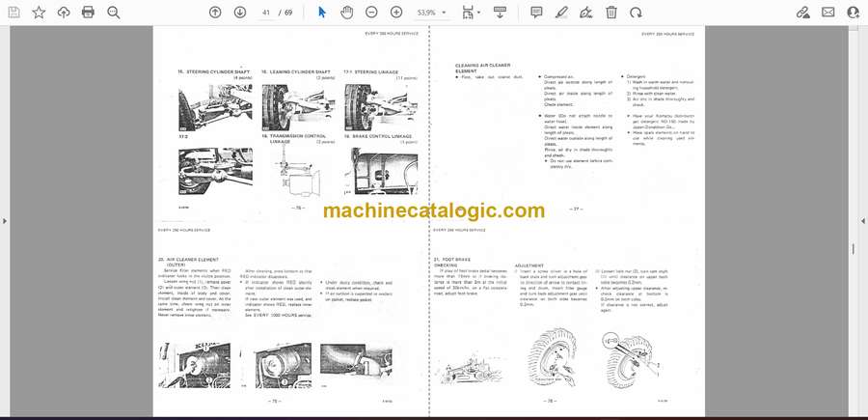868x420 pixels.
Task: Click the '21. FOOT BRAKE' heading
Action: [x=451, y=260]
